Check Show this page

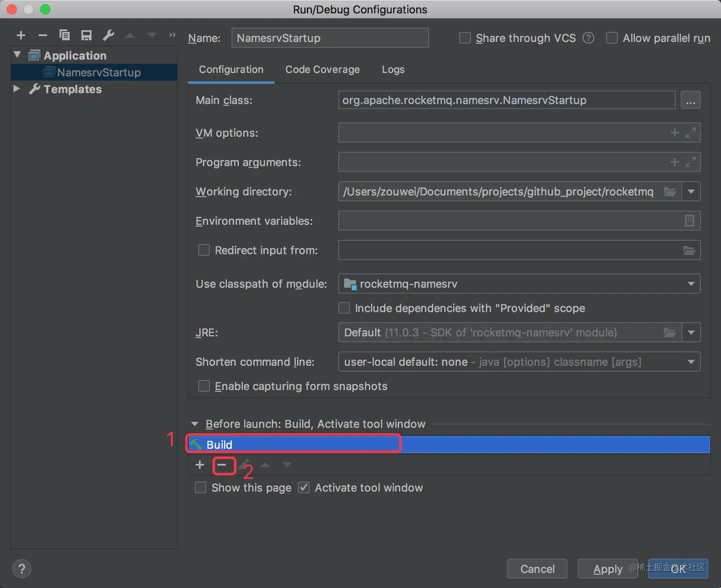click(201, 487)
